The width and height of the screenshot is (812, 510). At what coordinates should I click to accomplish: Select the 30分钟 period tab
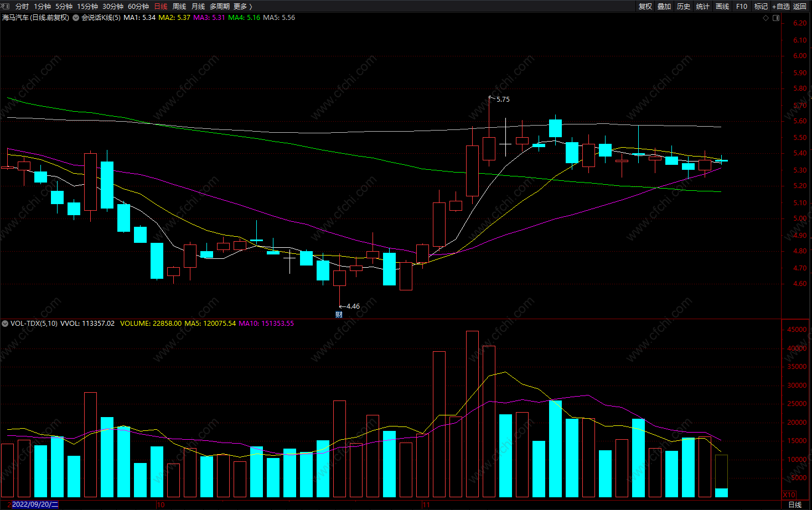(x=113, y=7)
